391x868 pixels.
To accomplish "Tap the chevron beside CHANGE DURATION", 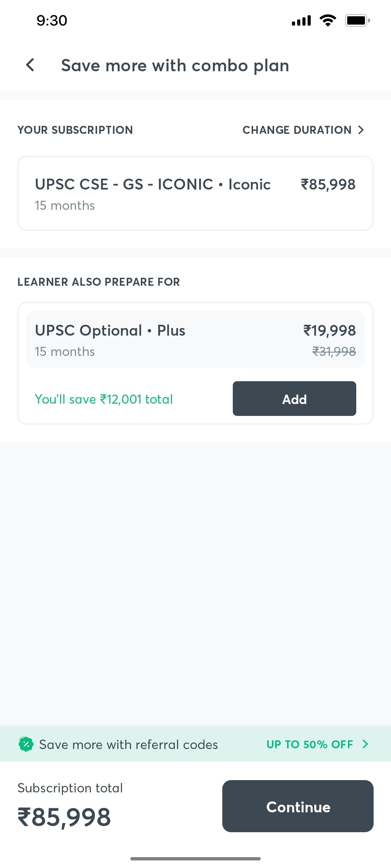I will click(x=361, y=130).
